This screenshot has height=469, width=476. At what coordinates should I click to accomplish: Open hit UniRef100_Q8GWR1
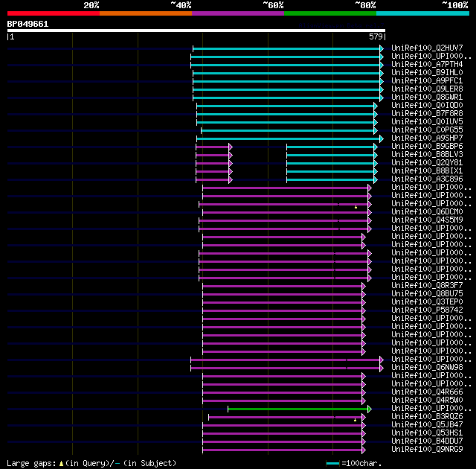427,98
